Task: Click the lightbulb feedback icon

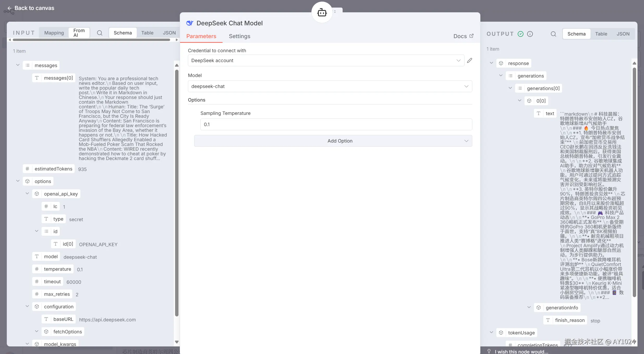Action: pos(489,351)
